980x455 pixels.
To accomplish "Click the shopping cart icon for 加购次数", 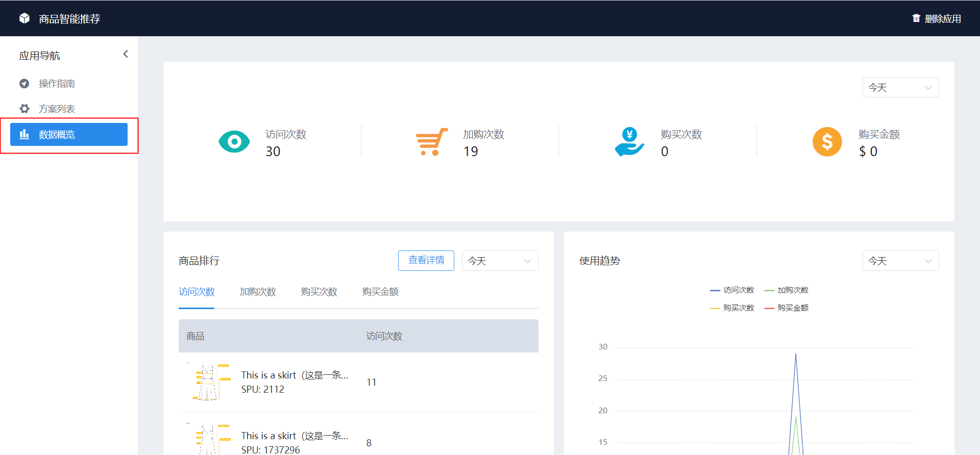I will tap(432, 142).
